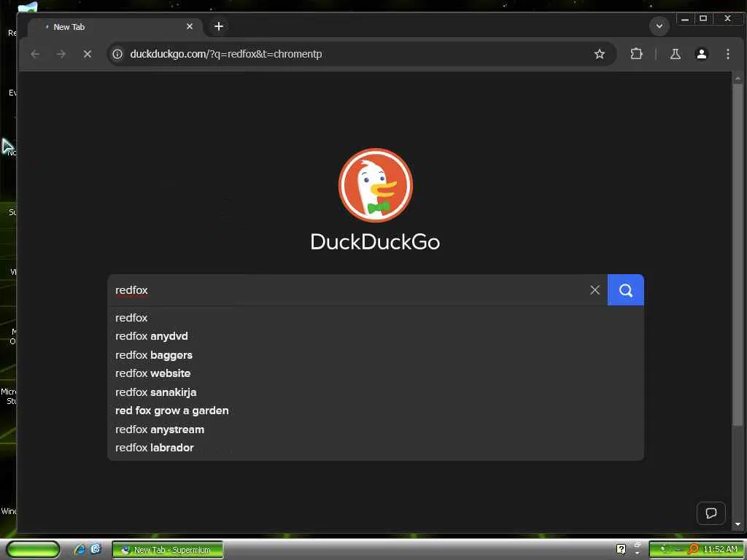Image resolution: width=747 pixels, height=560 pixels.
Task: Open the Extensions puzzle icon
Action: [636, 54]
